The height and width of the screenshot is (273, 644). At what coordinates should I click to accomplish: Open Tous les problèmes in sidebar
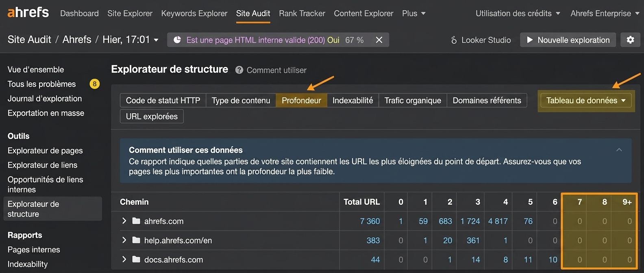pyautogui.click(x=41, y=84)
